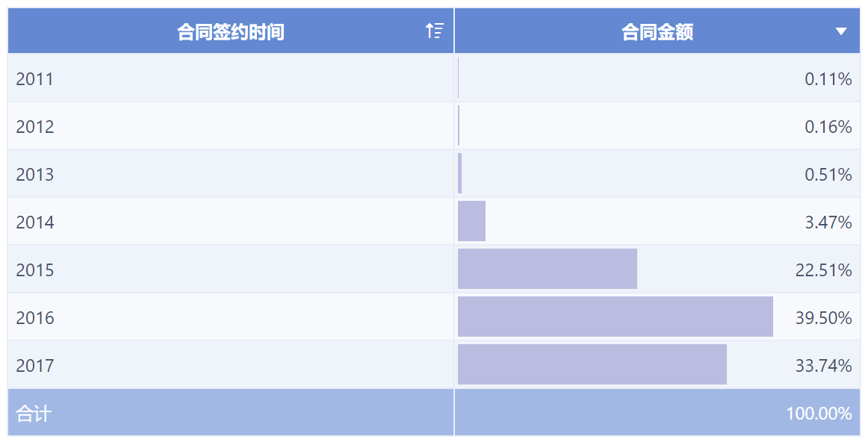Click the ascending sort icon in 合同签约时间 header
Screen dimensions: 868x442
pos(434,31)
